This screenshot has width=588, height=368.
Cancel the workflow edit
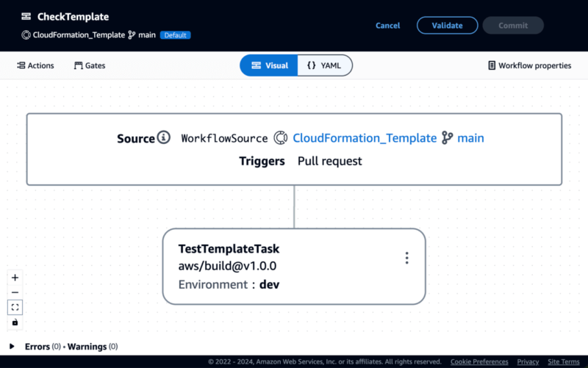[x=388, y=26]
